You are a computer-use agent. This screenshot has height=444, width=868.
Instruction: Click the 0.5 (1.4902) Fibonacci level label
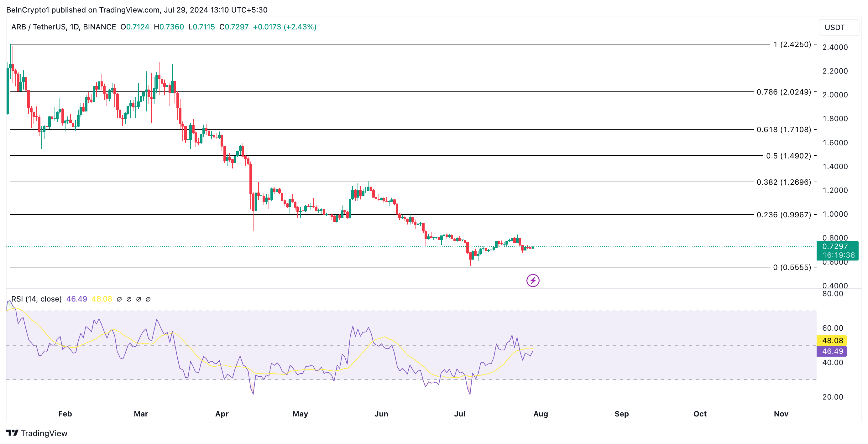(x=788, y=156)
